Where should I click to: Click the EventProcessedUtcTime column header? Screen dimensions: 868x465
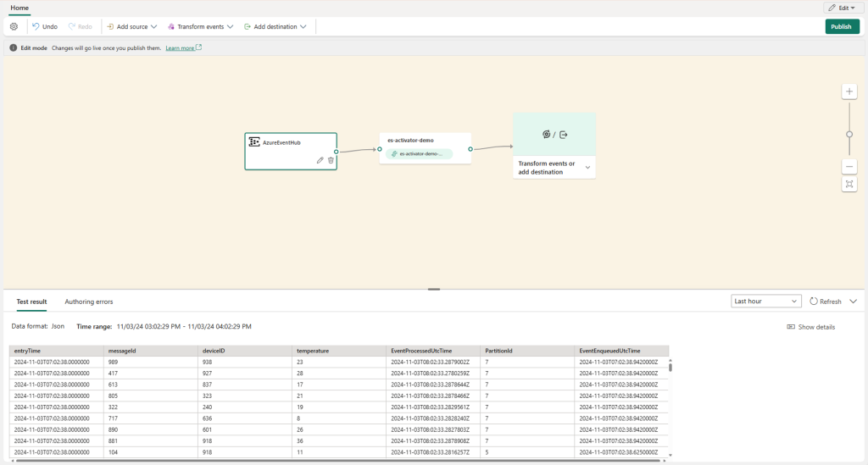(x=433, y=351)
